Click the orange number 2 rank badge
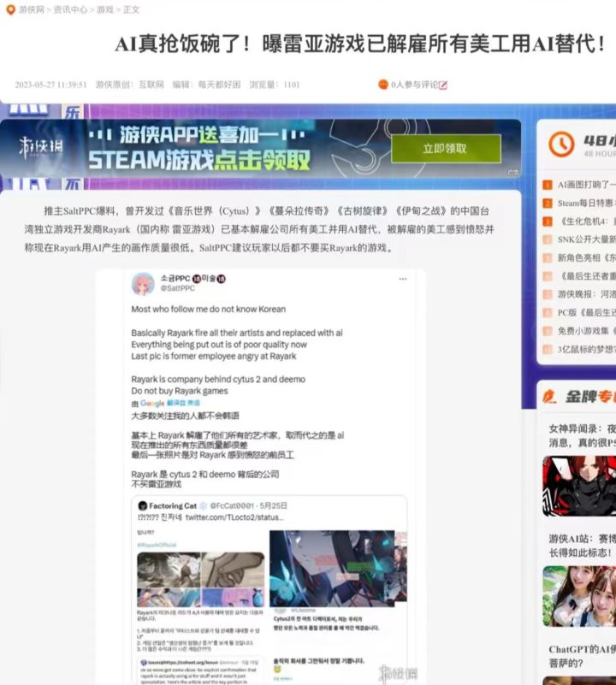The width and height of the screenshot is (616, 685). 548,204
